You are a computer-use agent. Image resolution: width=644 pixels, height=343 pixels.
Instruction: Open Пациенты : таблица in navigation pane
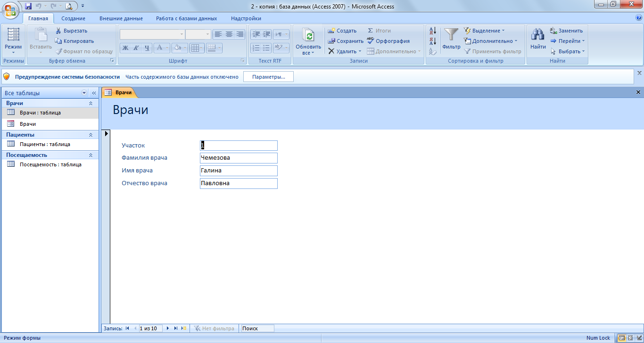pyautogui.click(x=45, y=144)
